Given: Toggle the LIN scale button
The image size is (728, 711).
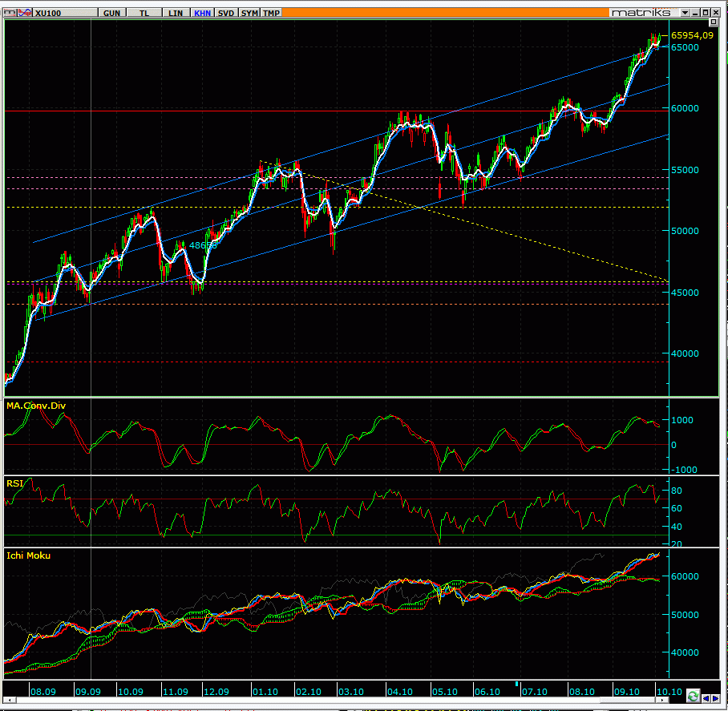Looking at the screenshot, I should [x=176, y=13].
